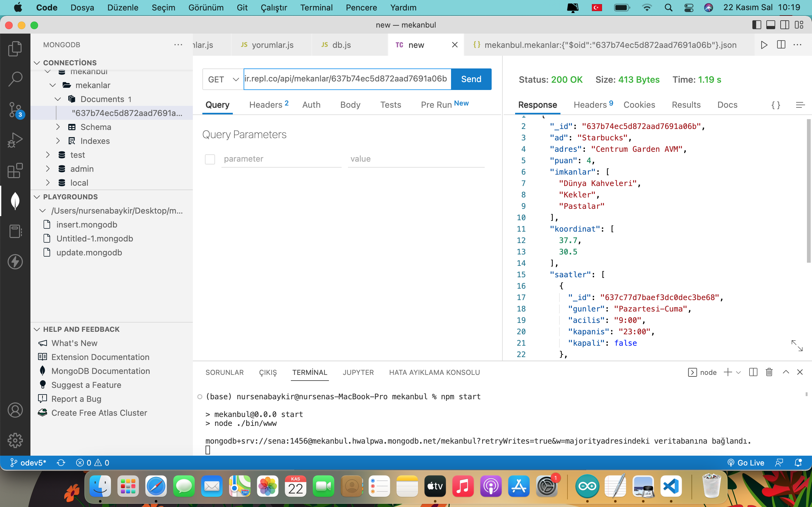Run the open file with the play icon
This screenshot has width=812, height=507.
pos(764,45)
